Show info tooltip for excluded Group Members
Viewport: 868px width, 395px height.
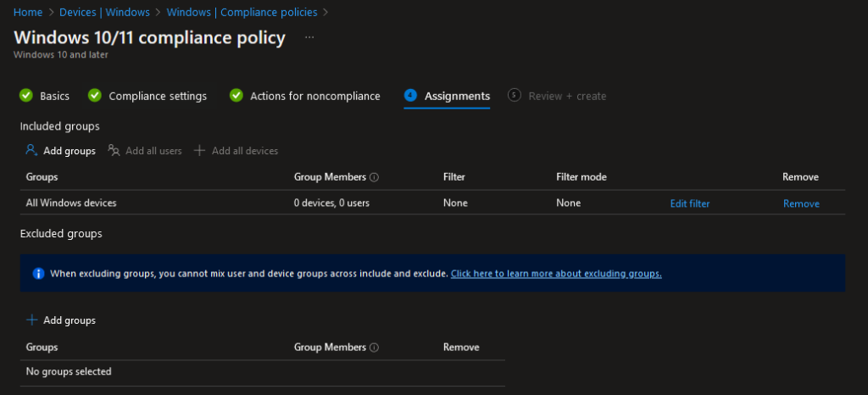[374, 348]
